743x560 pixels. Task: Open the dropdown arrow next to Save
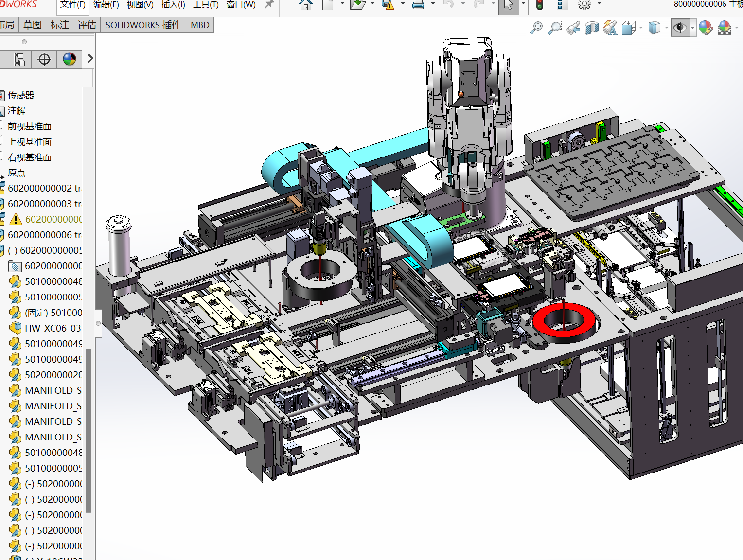[x=403, y=4]
